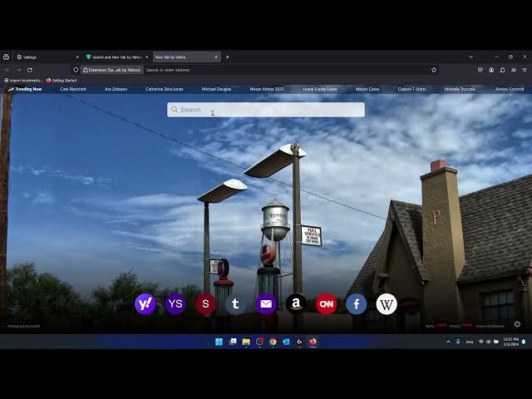The height and width of the screenshot is (399, 532).
Task: Open the Privacy Dashboard footer link
Action: [490, 326]
